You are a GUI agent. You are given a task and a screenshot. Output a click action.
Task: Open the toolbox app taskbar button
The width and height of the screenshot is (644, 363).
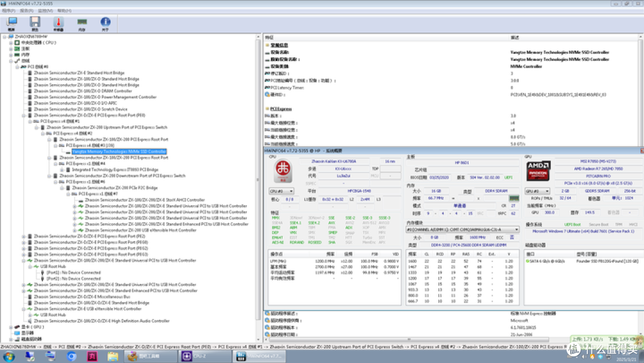tap(150, 356)
